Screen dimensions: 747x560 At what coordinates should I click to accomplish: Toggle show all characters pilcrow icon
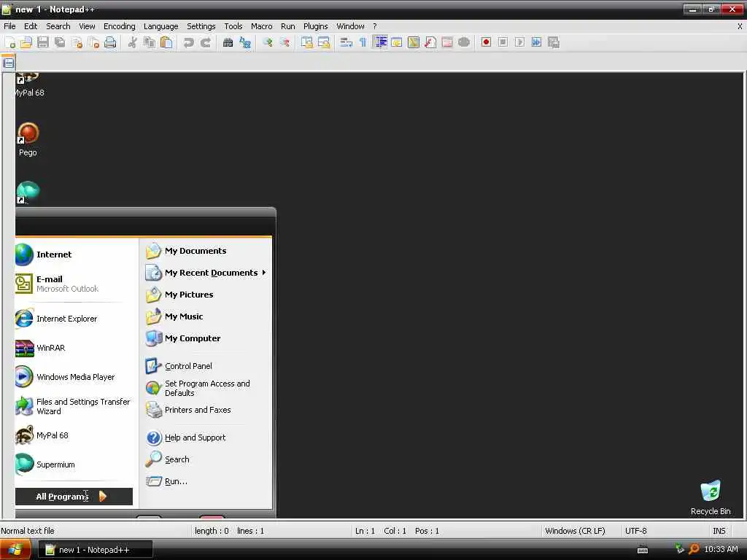[363, 42]
